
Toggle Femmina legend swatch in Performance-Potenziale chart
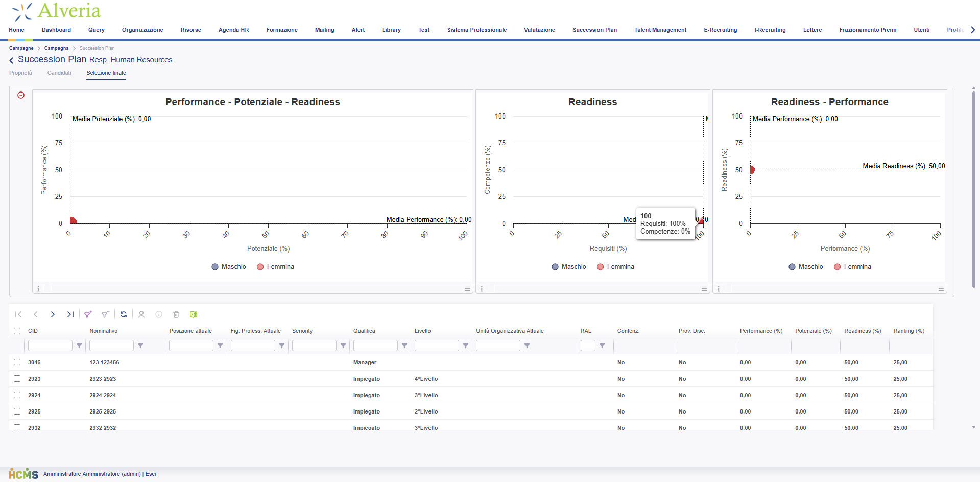click(260, 267)
